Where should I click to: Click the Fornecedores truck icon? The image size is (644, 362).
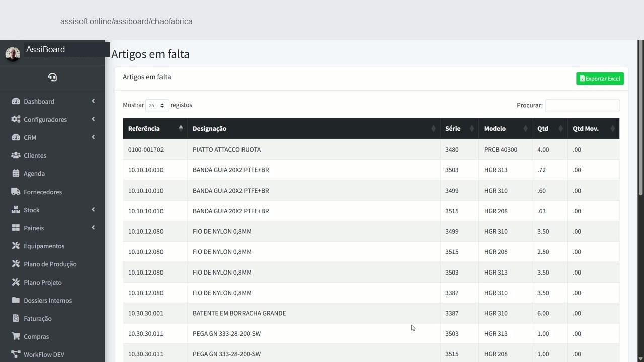[x=16, y=192]
